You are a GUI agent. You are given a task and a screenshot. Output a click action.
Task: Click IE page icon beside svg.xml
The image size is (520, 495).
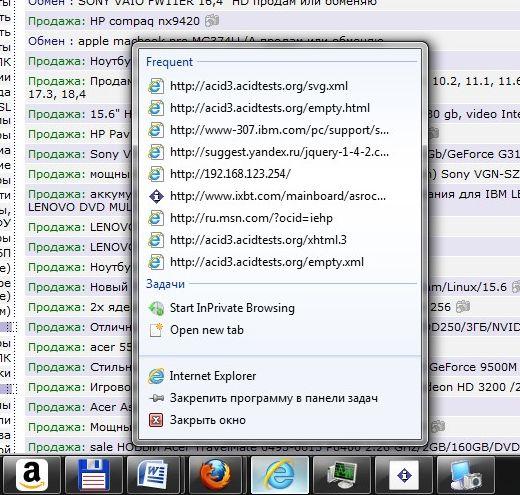pyautogui.click(x=156, y=86)
